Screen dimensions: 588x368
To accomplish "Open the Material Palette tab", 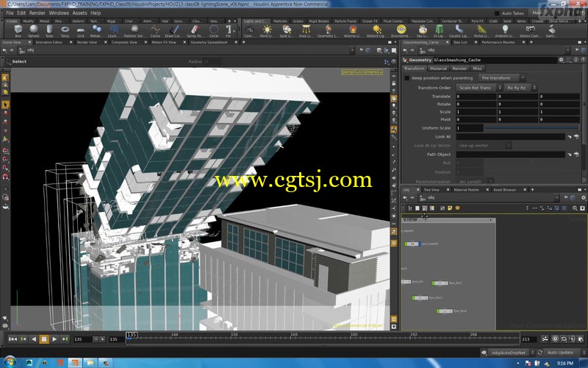I will pyautogui.click(x=466, y=190).
